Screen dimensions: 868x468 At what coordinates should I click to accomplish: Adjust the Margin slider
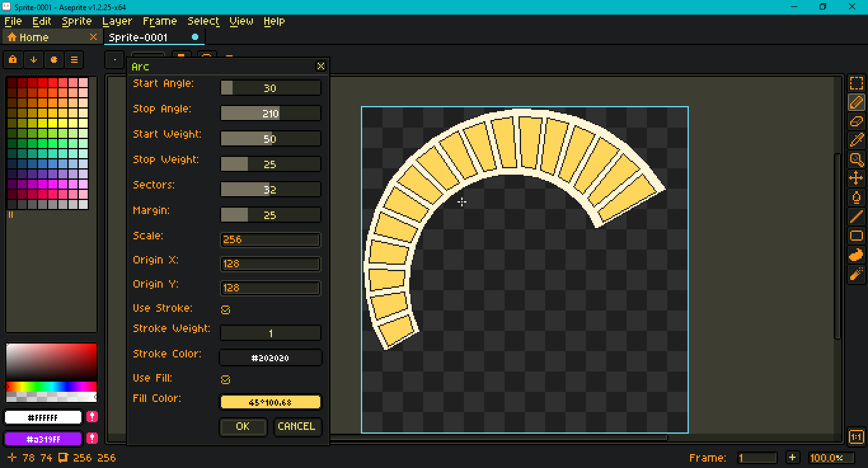pyautogui.click(x=270, y=215)
